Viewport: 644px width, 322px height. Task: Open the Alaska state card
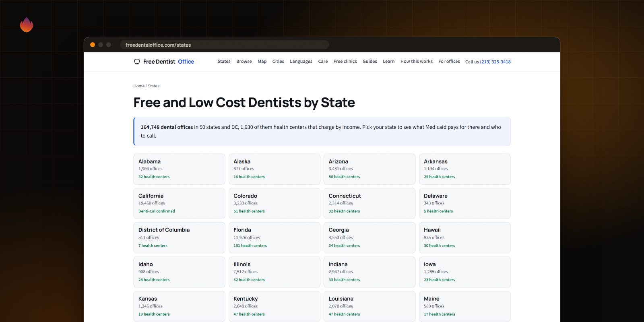tap(275, 169)
